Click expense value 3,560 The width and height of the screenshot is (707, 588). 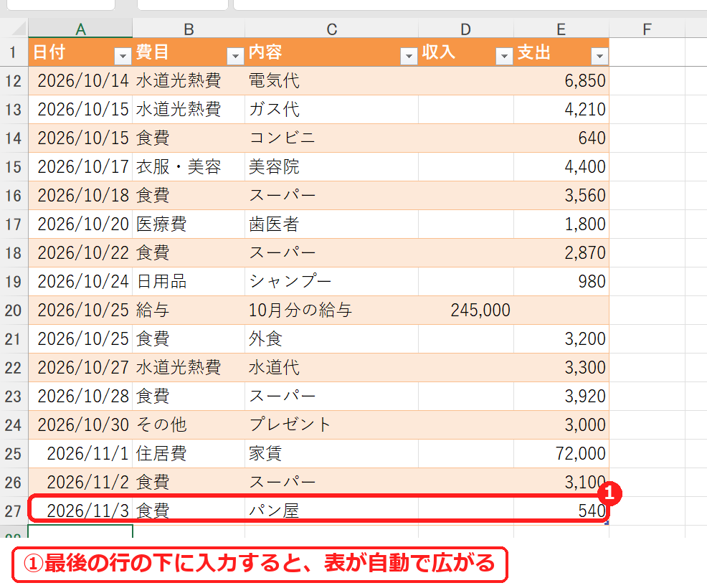coord(561,196)
